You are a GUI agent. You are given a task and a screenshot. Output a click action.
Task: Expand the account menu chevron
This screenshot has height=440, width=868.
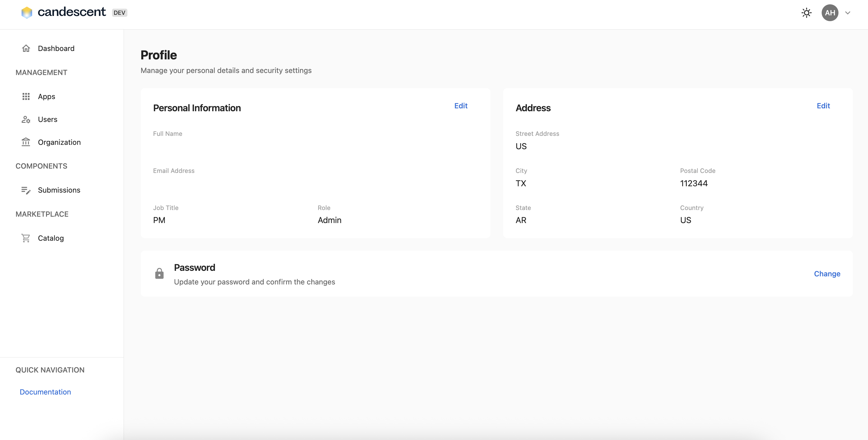(848, 13)
